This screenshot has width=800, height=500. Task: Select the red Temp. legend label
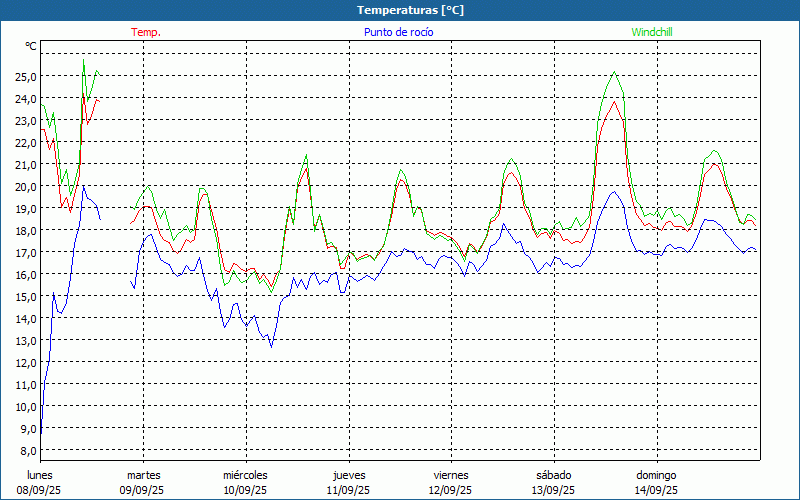click(146, 32)
